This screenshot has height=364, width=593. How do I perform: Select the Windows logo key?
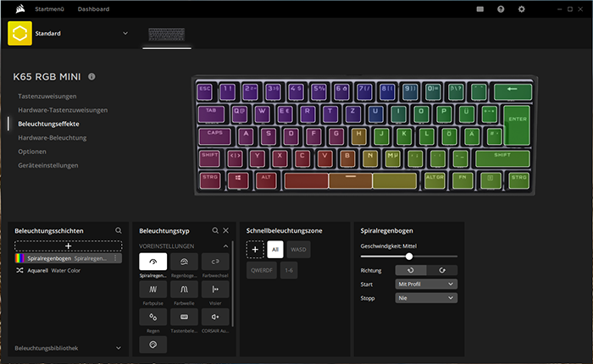pos(238,181)
